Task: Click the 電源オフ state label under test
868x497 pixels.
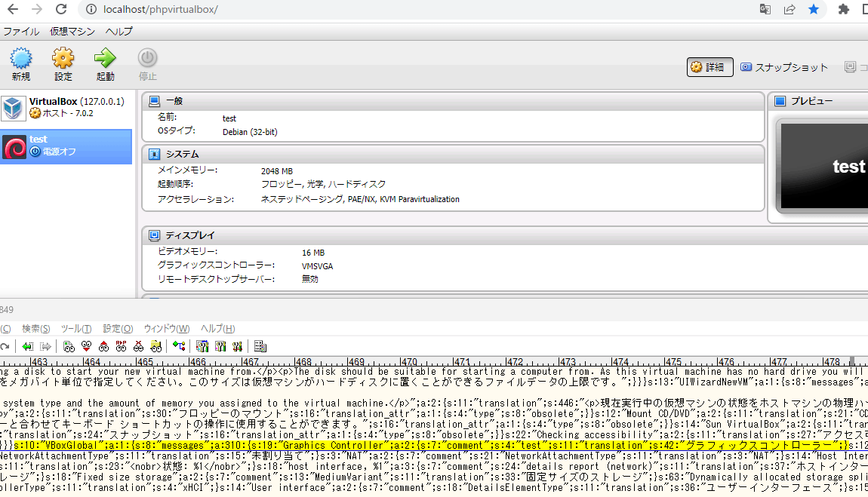Action: tap(60, 152)
